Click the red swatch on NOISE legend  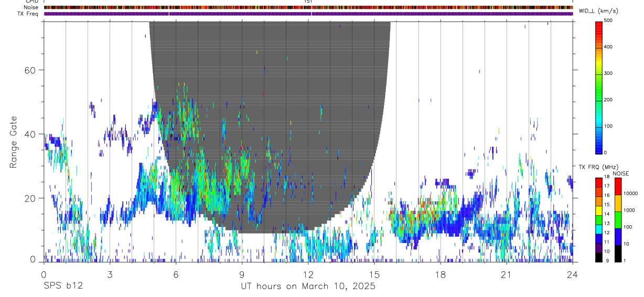pos(618,186)
